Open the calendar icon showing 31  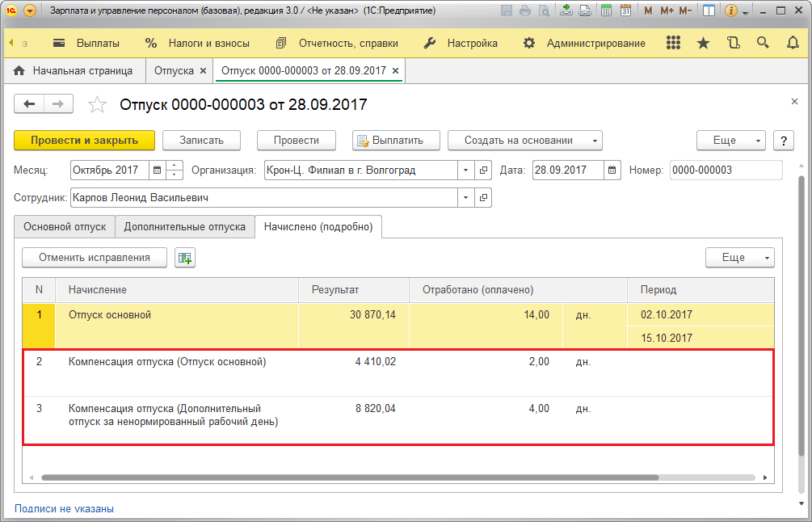[625, 11]
